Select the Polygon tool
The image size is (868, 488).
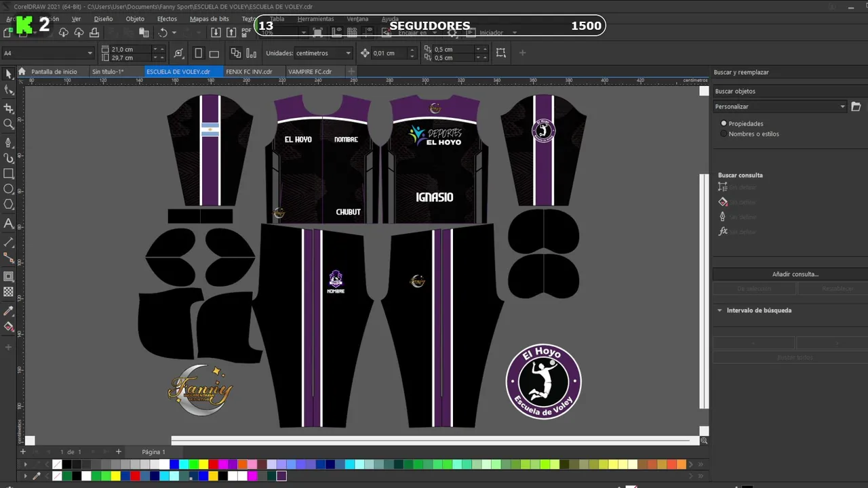coord(8,205)
